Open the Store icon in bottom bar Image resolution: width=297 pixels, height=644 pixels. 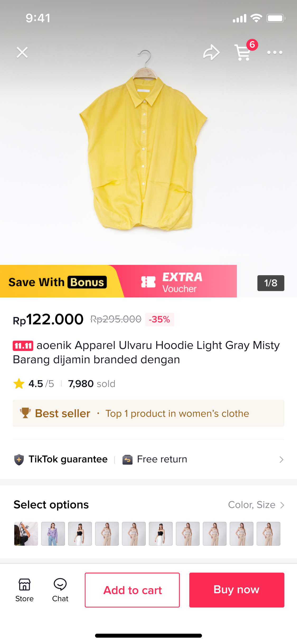point(24,590)
